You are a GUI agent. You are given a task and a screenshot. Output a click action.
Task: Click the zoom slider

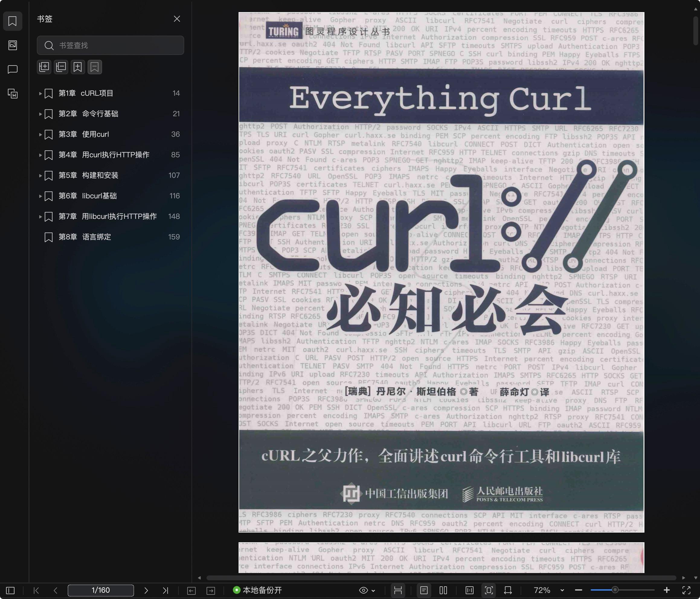pos(623,590)
